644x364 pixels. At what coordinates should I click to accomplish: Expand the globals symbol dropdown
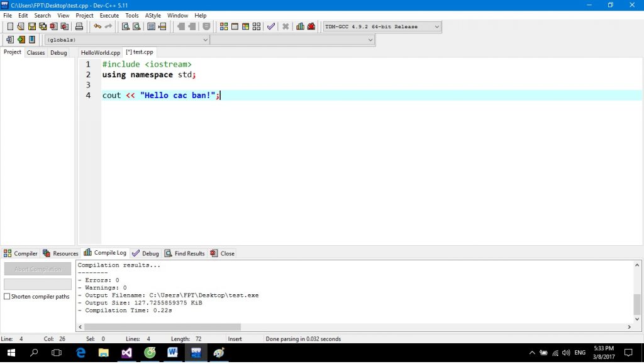tap(204, 39)
